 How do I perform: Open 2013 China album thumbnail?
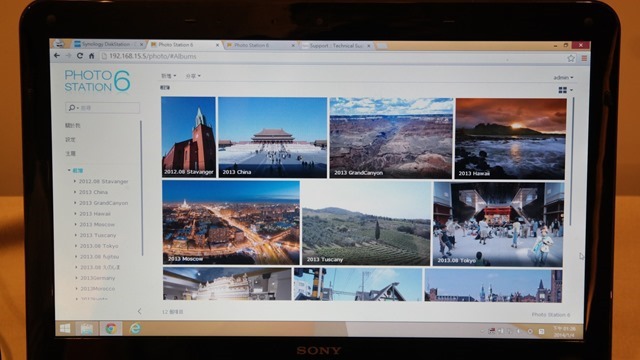[x=272, y=138]
